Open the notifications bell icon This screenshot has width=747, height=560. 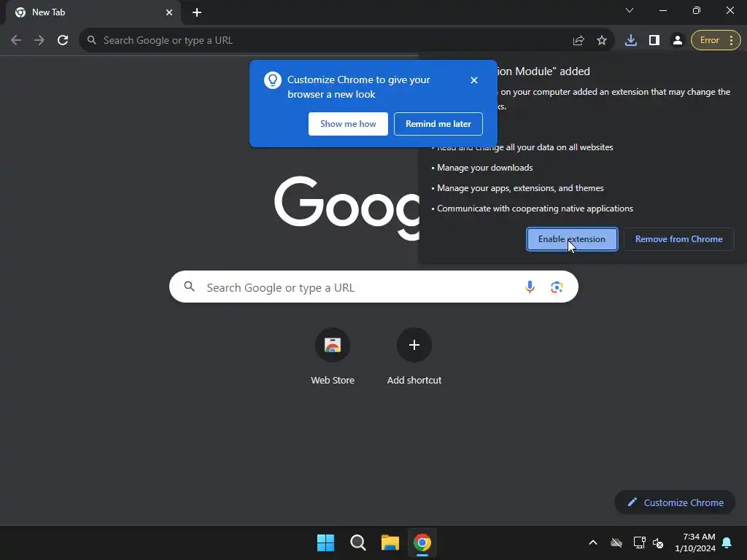[727, 542]
